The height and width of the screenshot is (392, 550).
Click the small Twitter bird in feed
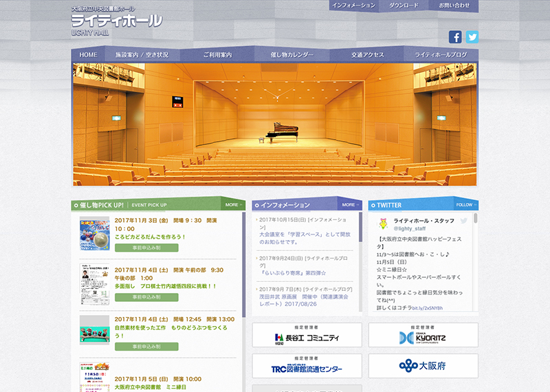[x=463, y=221]
